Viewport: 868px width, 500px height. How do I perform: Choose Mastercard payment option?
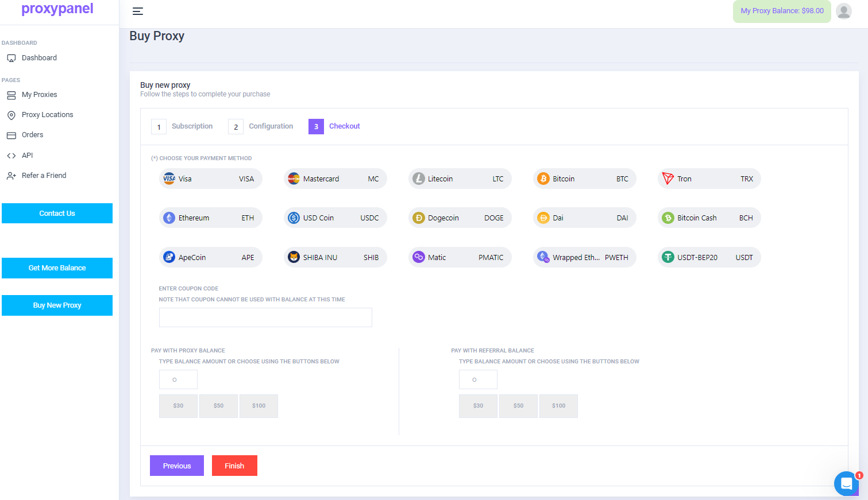click(x=335, y=179)
